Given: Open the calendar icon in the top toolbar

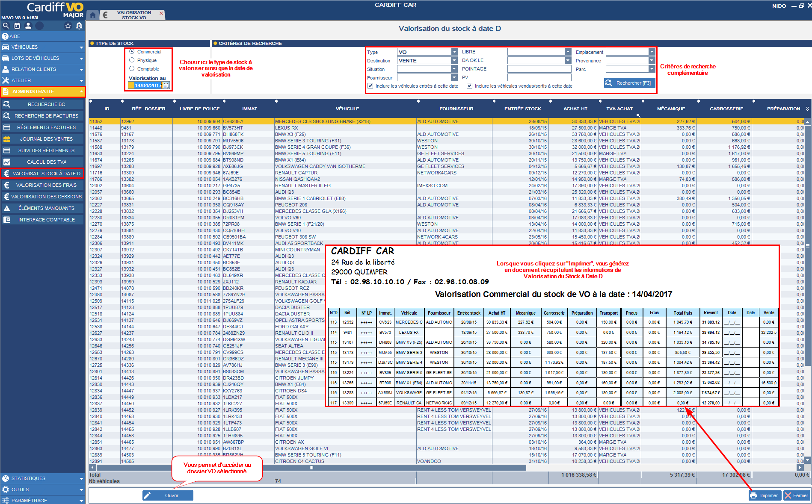Looking at the screenshot, I should point(17,26).
